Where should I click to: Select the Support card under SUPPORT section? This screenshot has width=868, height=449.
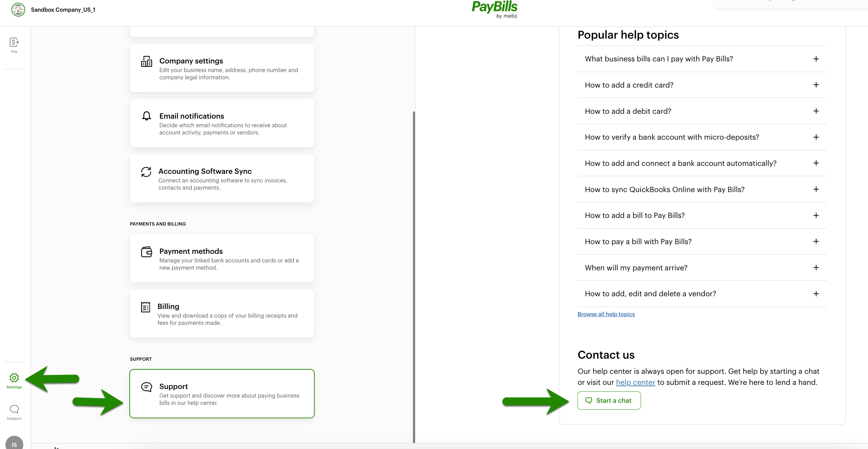[x=222, y=393]
